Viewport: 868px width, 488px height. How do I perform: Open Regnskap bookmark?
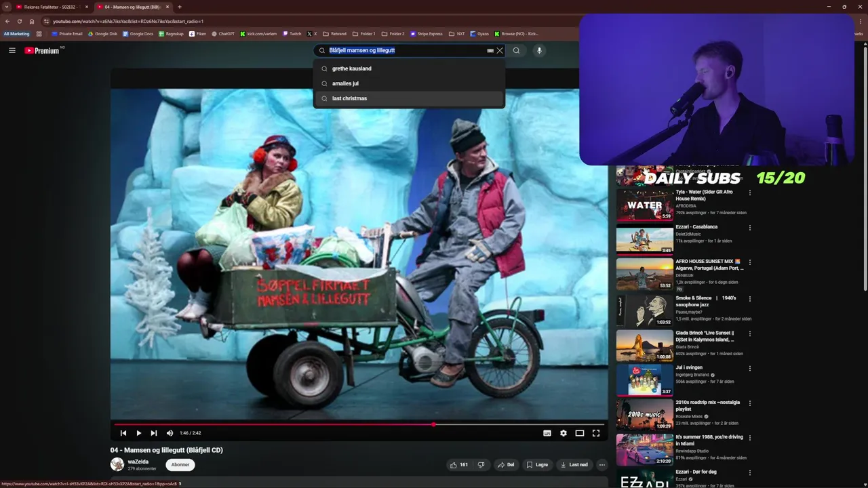tap(172, 33)
